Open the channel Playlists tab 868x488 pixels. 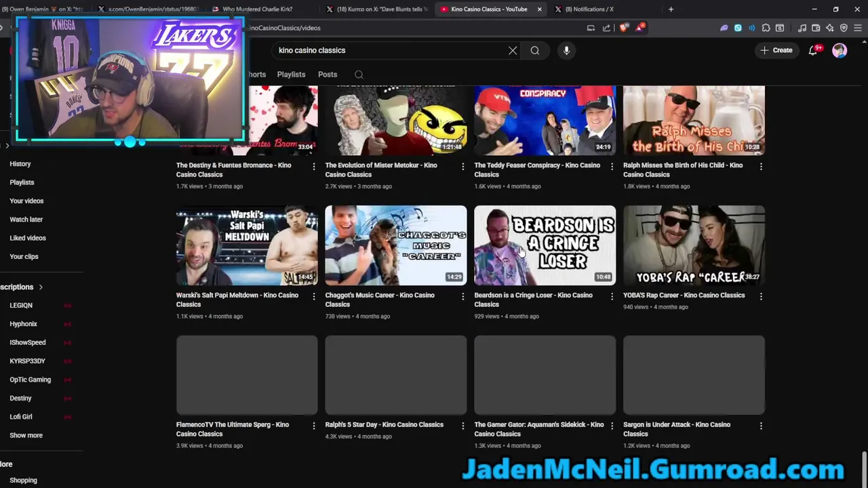(291, 75)
